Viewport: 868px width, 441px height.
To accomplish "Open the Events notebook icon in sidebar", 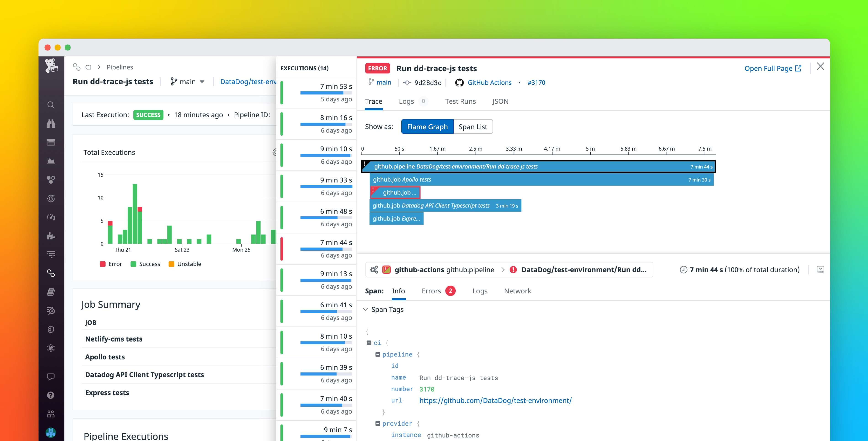I will pyautogui.click(x=51, y=142).
